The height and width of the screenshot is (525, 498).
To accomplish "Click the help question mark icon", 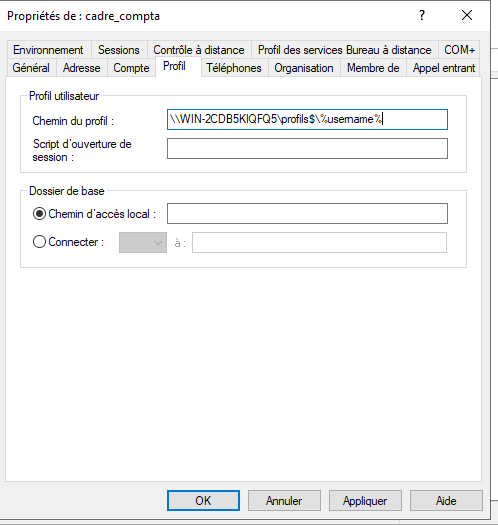I will 422,15.
